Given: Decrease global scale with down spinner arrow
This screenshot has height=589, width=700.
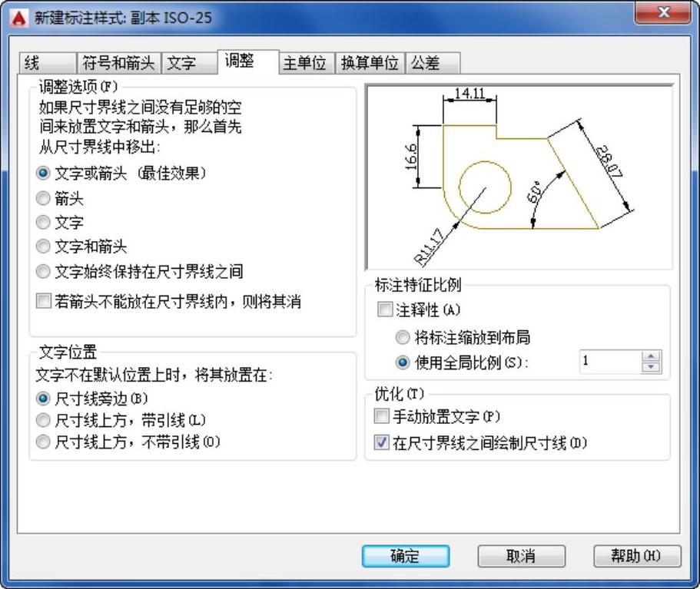Looking at the screenshot, I should tap(652, 367).
